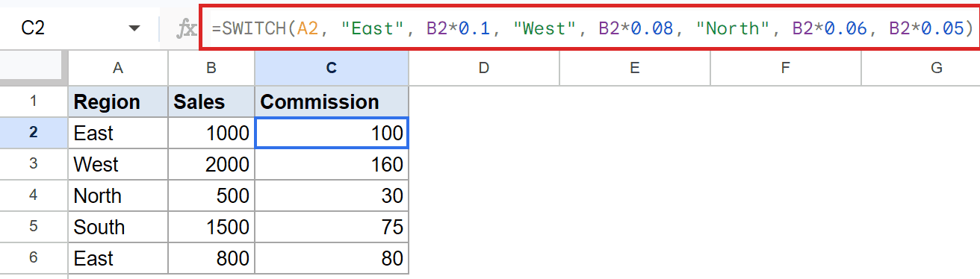Select cell A2 containing "East"
980x279 pixels.
pyautogui.click(x=118, y=133)
